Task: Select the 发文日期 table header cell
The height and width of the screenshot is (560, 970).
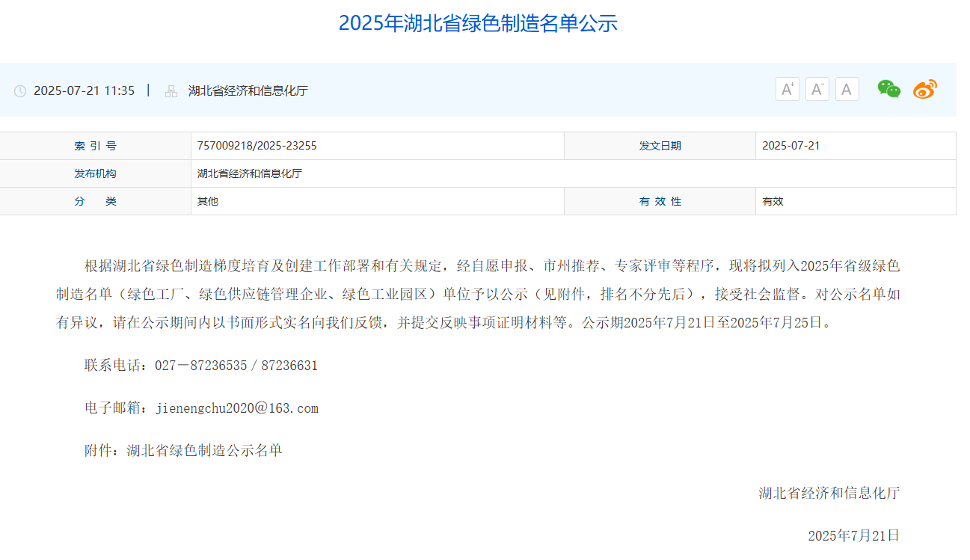Action: coord(660,145)
